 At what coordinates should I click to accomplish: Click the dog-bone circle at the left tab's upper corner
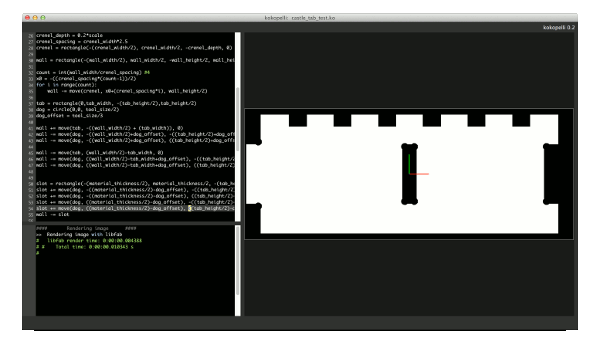coord(259,142)
